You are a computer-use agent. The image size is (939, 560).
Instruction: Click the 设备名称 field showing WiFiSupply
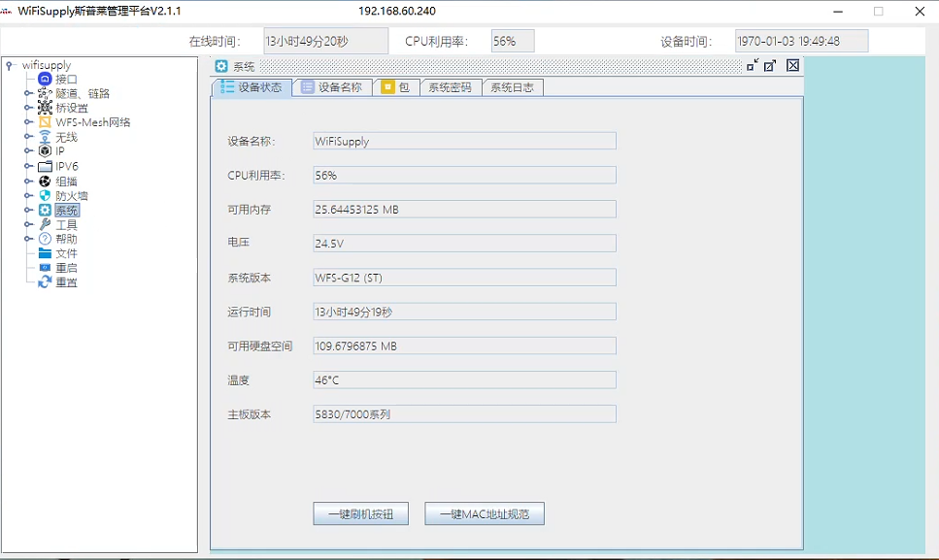click(x=465, y=141)
